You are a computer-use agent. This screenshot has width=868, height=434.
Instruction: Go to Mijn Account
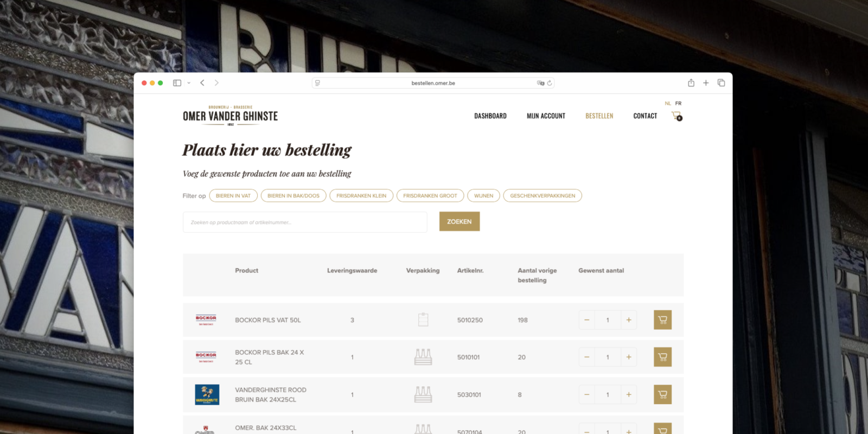[x=546, y=116]
